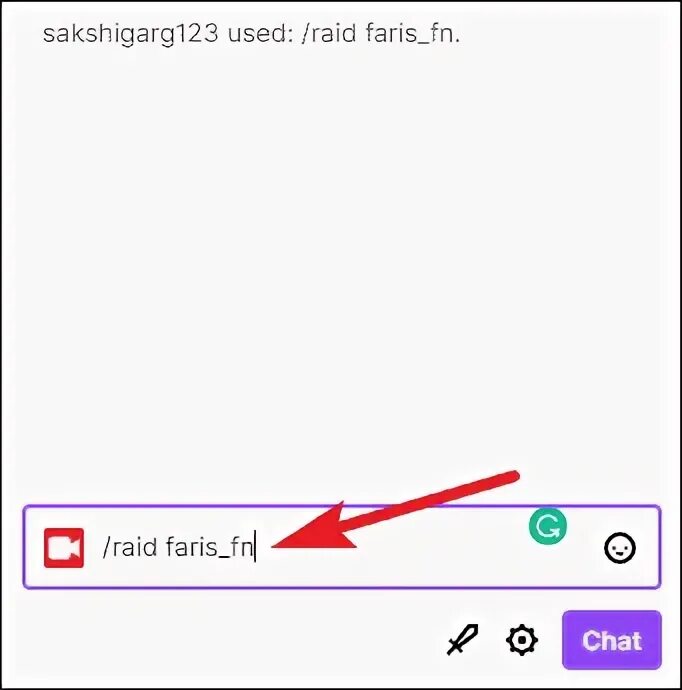Click the sakshigarg123 username in the chat log
Viewport: 682px width, 690px height.
(130, 34)
